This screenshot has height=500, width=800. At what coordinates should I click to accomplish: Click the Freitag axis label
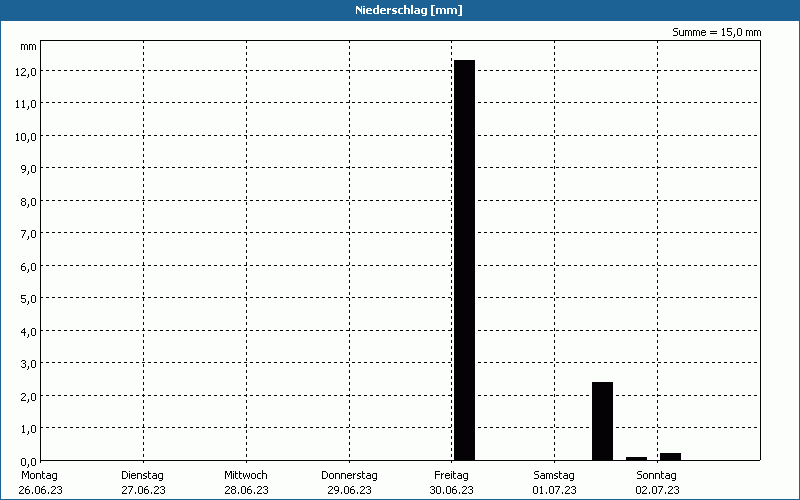[451, 475]
